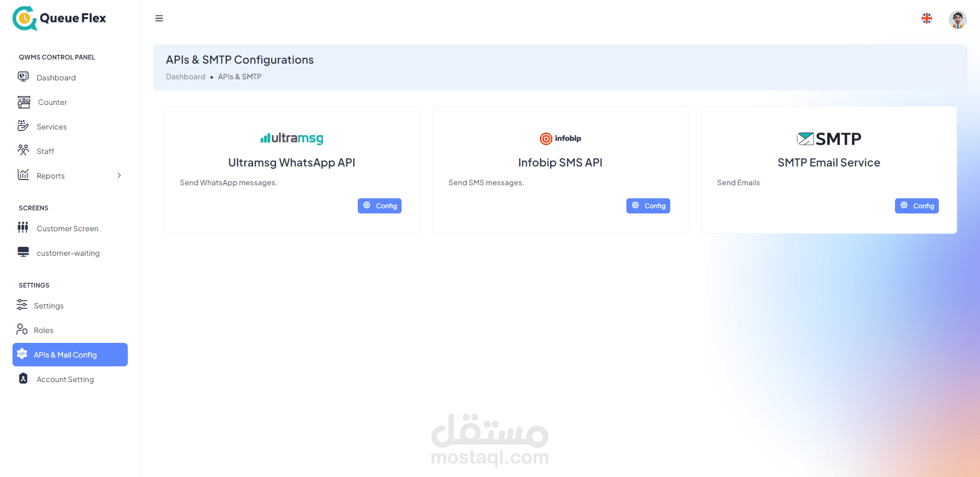Toggle the hamburger sidebar menu
980x477 pixels.
click(159, 18)
